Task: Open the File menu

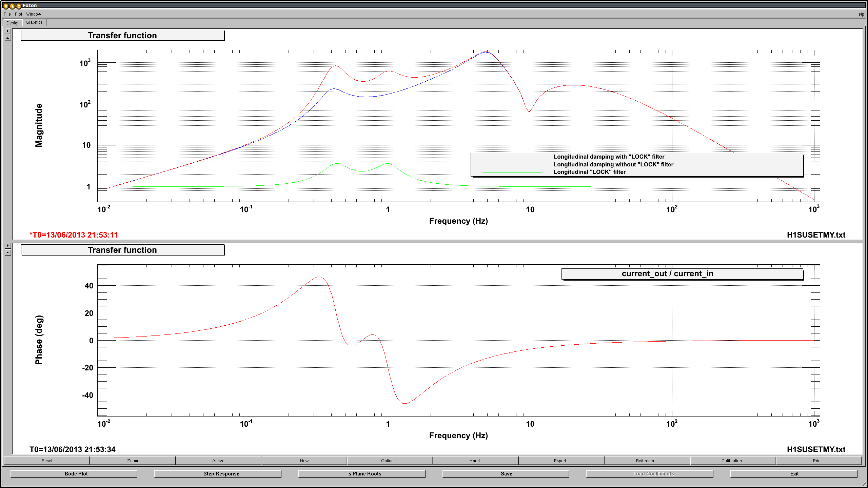Action: [7, 14]
